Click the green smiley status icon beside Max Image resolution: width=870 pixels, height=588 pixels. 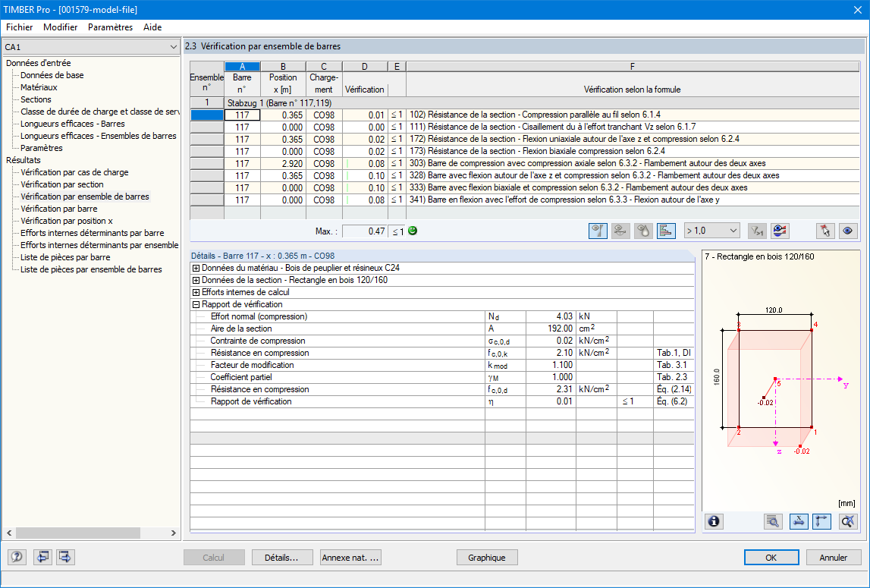pos(413,231)
